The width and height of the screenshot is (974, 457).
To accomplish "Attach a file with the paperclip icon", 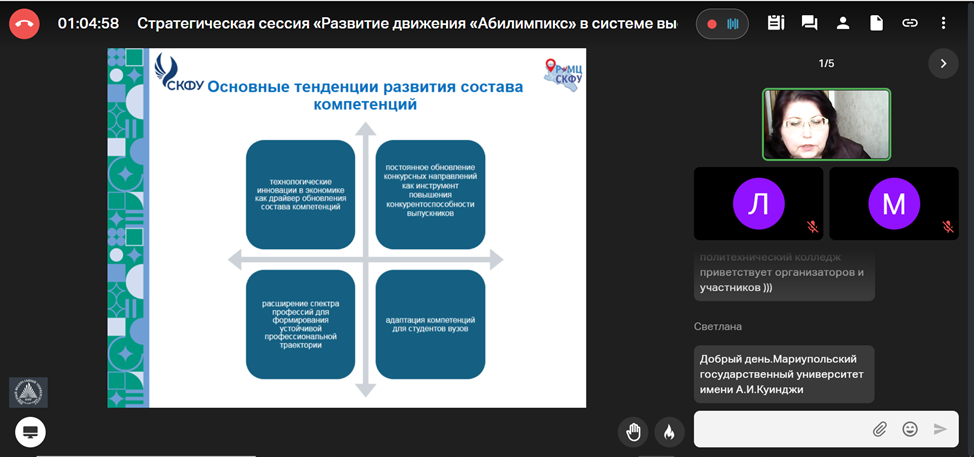I will coord(880,429).
